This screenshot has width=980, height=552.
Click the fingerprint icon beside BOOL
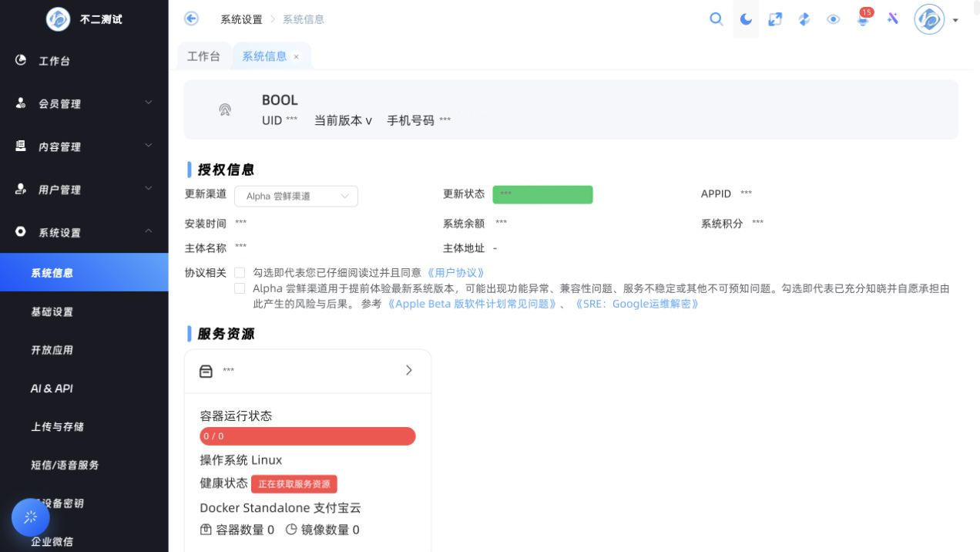pyautogui.click(x=225, y=109)
